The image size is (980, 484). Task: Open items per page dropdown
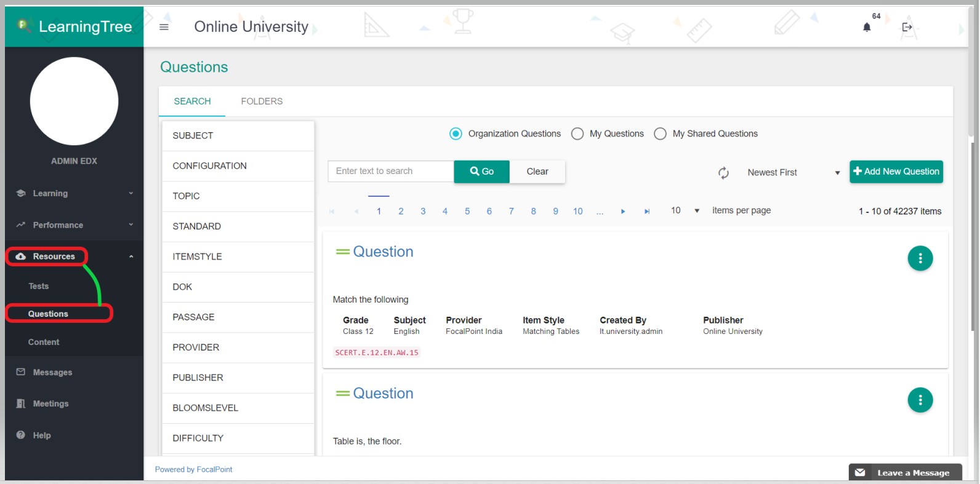(x=685, y=211)
